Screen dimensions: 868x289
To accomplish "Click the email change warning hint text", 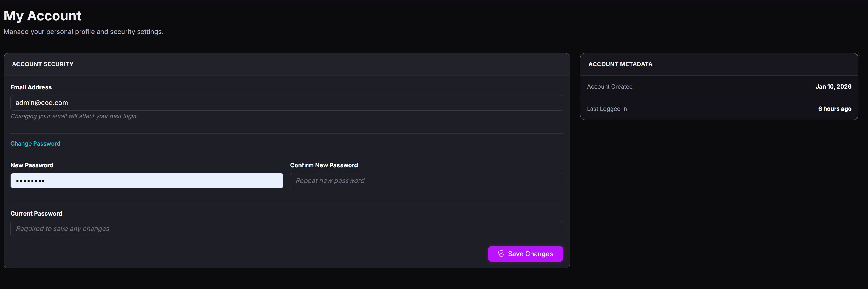I will coord(74,116).
